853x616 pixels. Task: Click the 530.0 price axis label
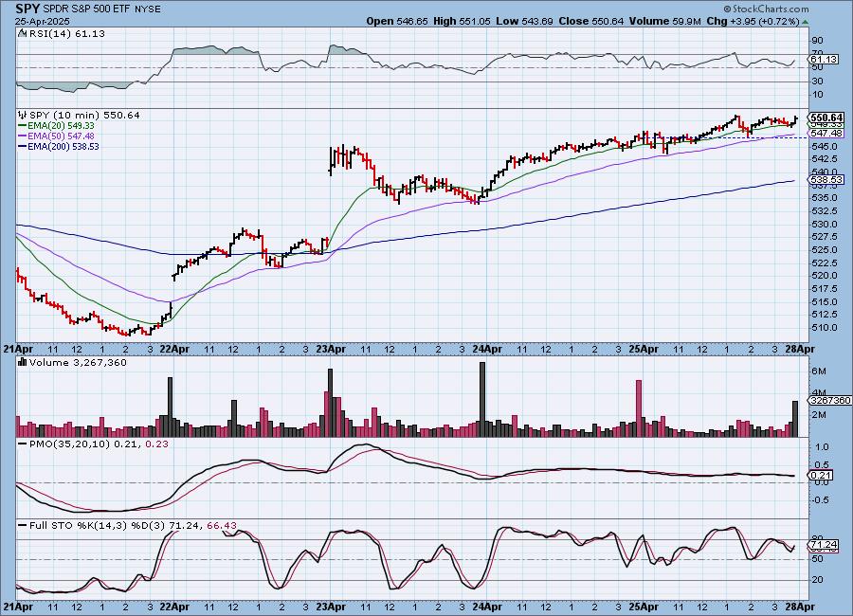tap(826, 225)
